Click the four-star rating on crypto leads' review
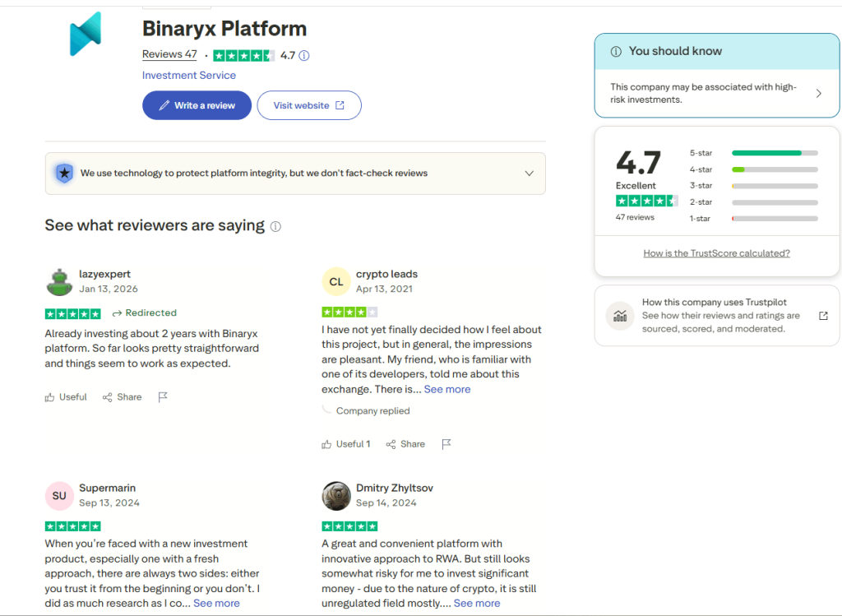 [x=349, y=312]
